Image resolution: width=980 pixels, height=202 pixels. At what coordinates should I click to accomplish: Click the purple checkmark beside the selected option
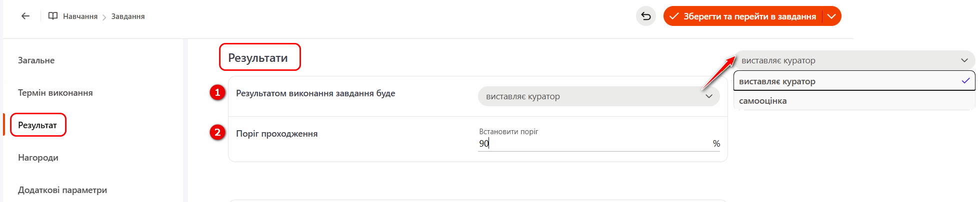(x=965, y=81)
